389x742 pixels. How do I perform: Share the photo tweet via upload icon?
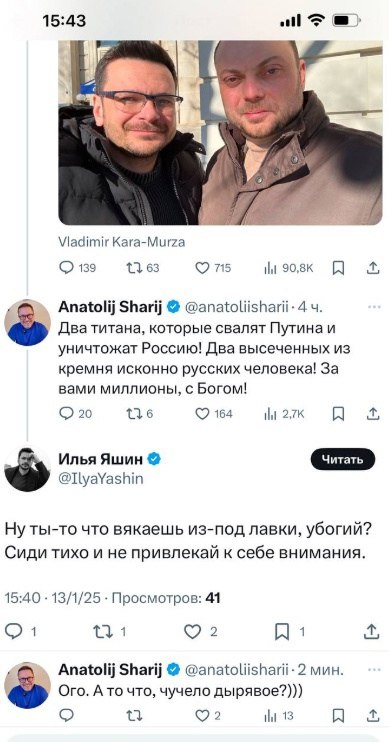373,268
